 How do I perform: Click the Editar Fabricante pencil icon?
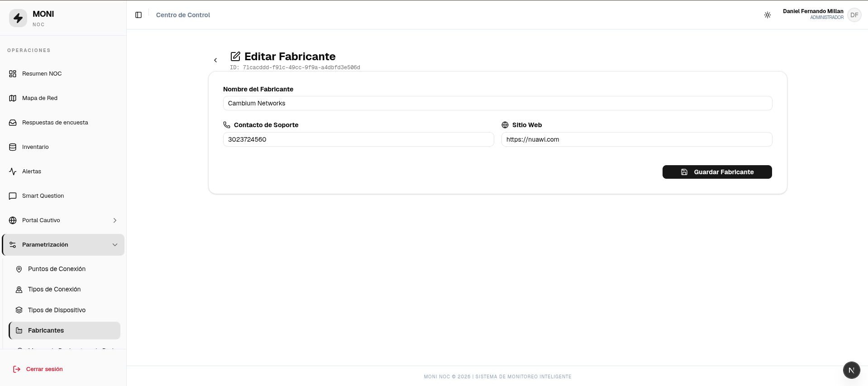click(235, 57)
